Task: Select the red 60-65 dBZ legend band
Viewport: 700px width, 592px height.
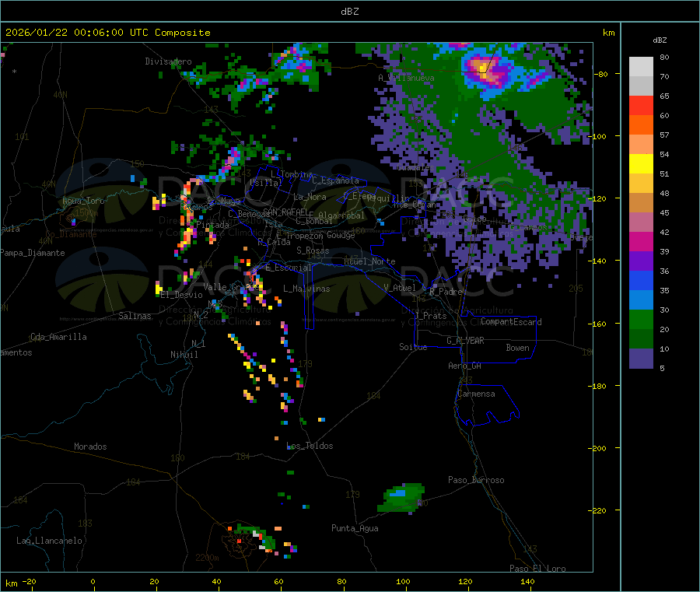Action: [x=641, y=105]
